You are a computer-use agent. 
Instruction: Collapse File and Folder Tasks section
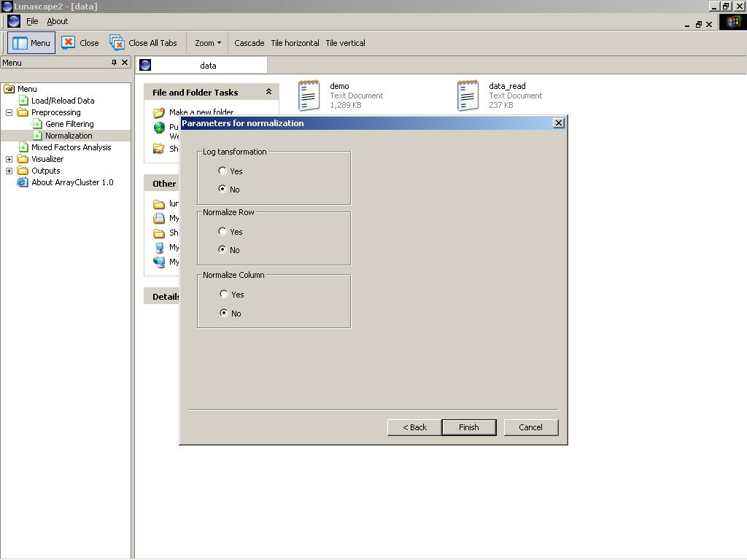coord(268,91)
